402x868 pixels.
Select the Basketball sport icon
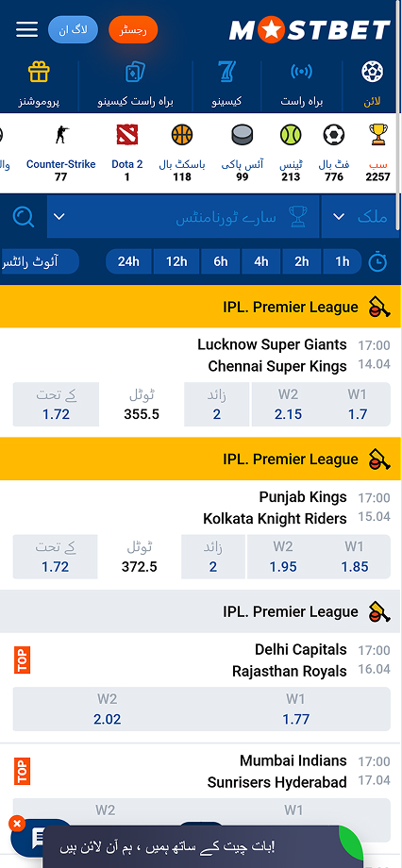(181, 135)
